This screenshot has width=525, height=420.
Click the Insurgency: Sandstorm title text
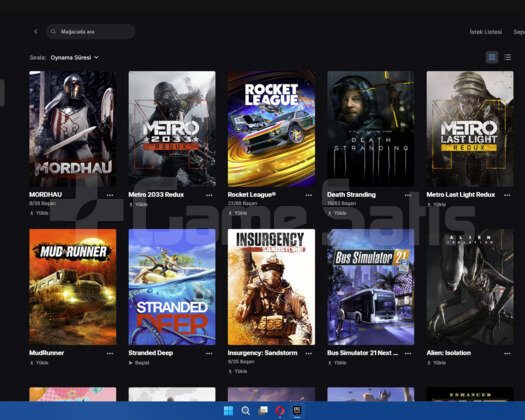click(x=262, y=353)
